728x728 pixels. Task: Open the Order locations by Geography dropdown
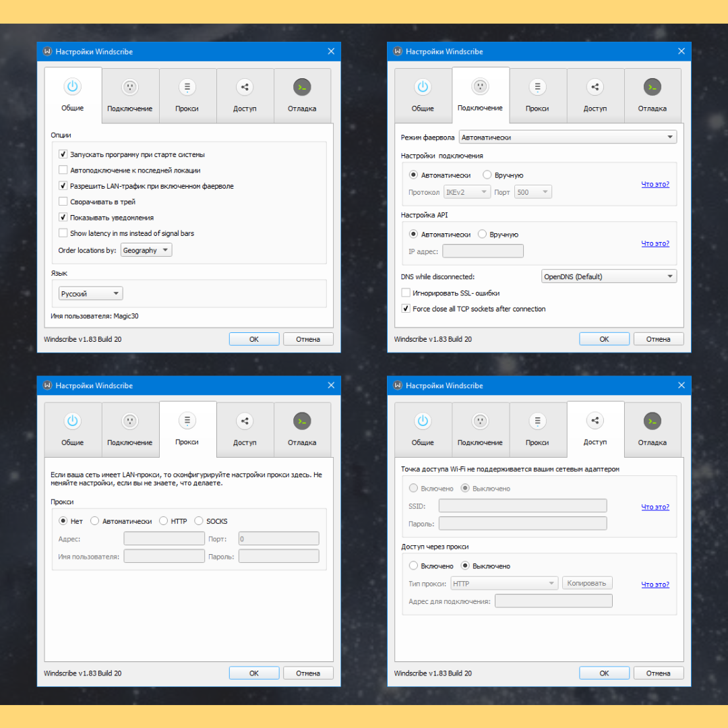[146, 251]
